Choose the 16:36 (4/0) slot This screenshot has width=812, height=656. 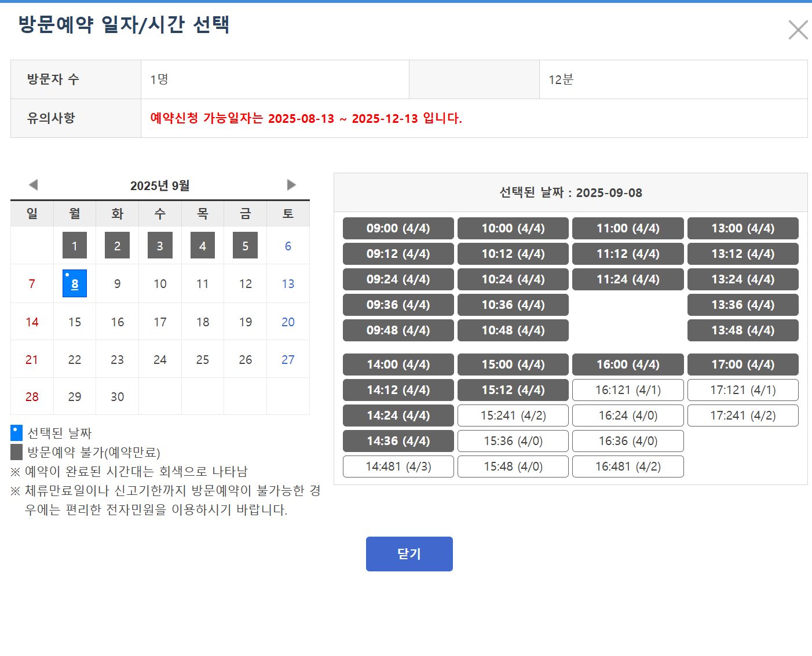pos(628,441)
